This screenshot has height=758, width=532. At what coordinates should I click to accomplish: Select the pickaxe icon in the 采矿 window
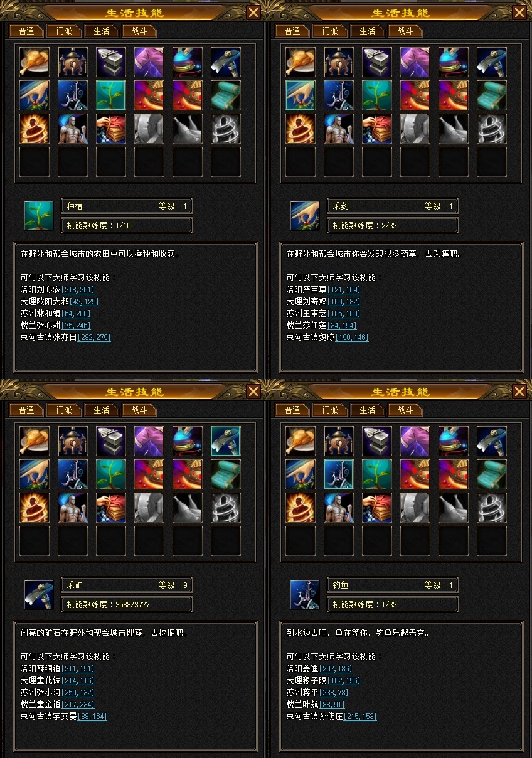(x=226, y=441)
